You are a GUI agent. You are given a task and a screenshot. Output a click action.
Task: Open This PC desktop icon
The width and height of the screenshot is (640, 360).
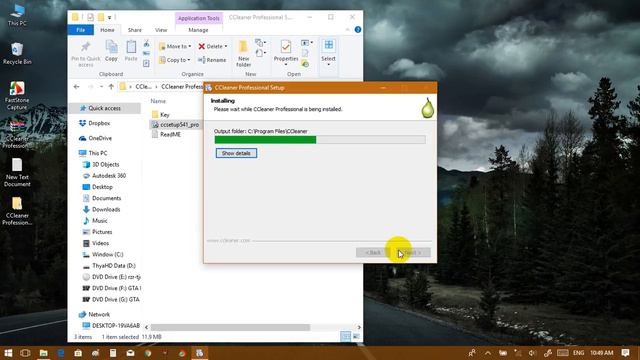point(17,15)
